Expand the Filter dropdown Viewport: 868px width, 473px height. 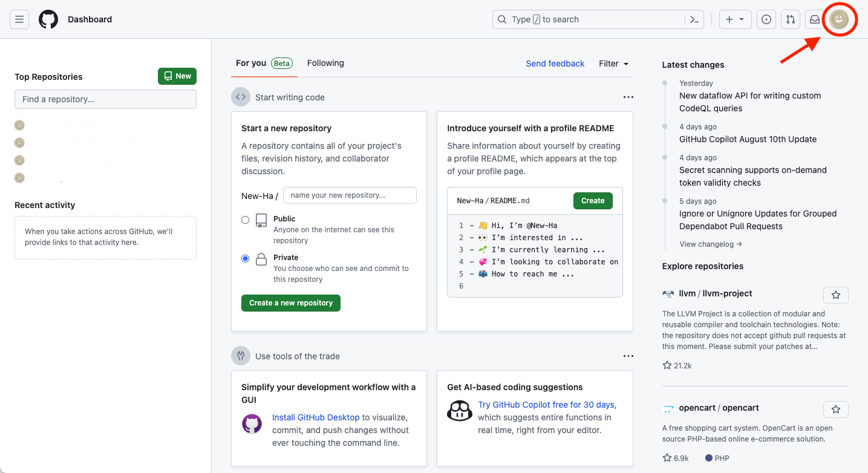point(613,64)
